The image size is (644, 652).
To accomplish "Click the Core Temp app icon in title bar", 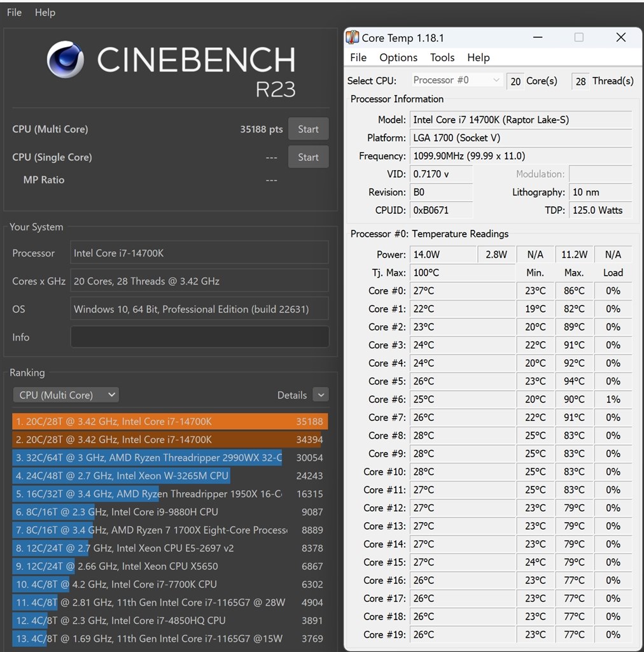I will click(x=353, y=38).
